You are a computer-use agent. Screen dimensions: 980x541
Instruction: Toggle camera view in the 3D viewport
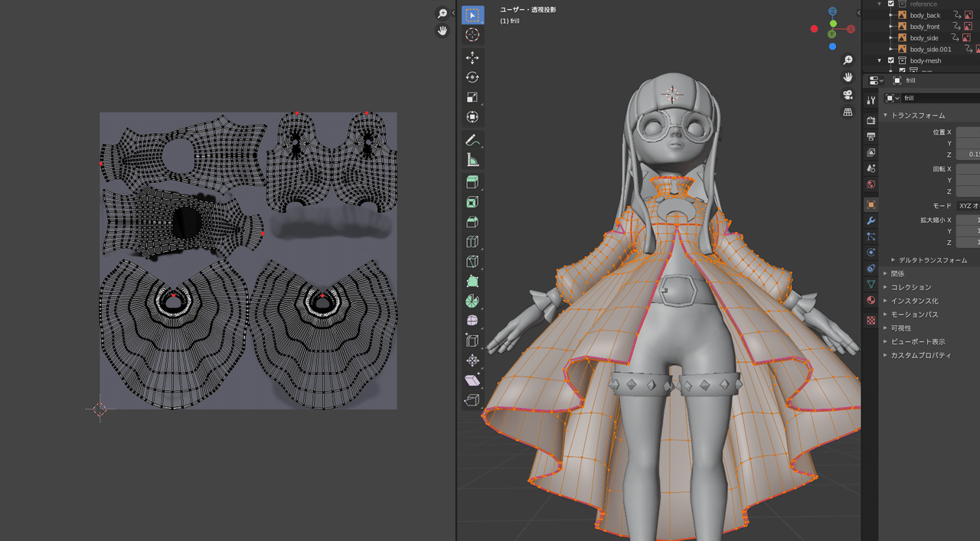click(x=848, y=95)
